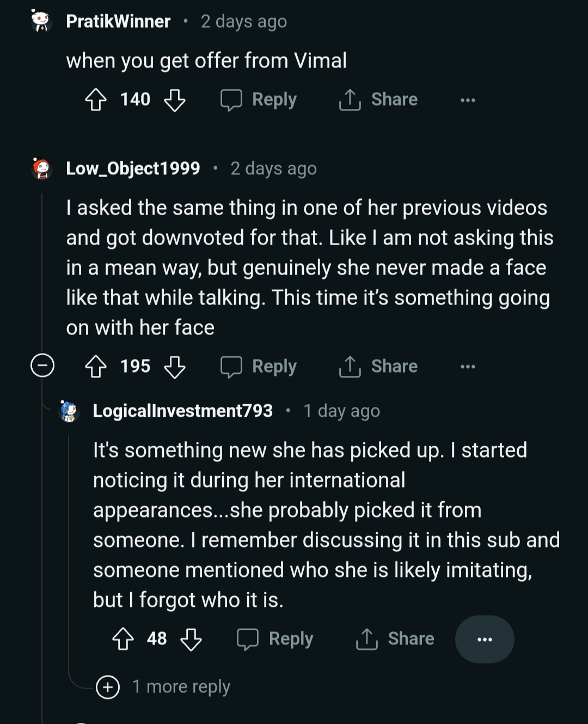
Task: Share LogicalInvestment793's reply
Action: pyautogui.click(x=395, y=639)
